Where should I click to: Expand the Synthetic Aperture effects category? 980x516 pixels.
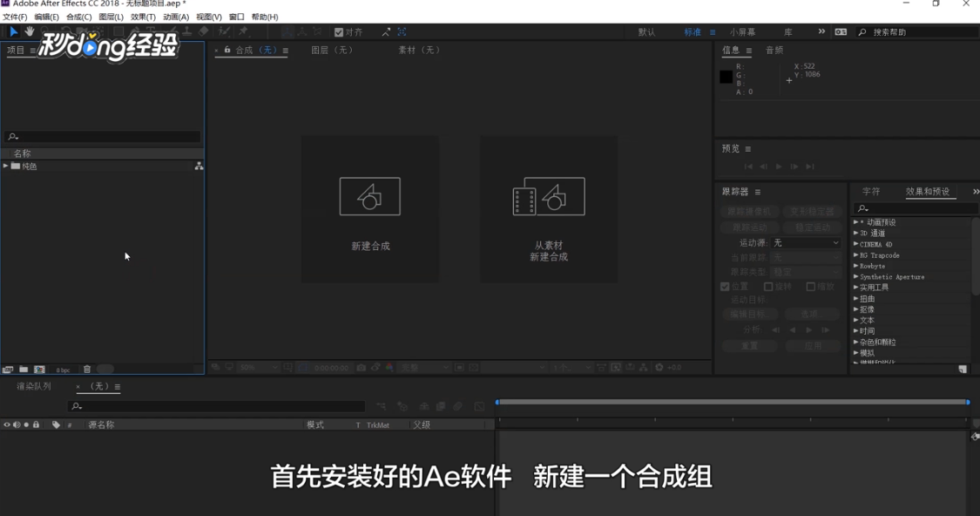tap(856, 276)
